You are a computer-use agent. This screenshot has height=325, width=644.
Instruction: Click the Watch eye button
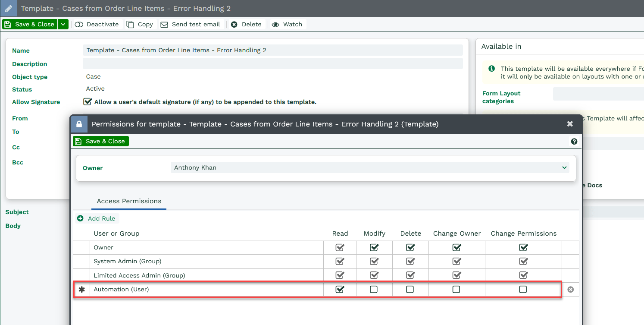click(x=287, y=24)
